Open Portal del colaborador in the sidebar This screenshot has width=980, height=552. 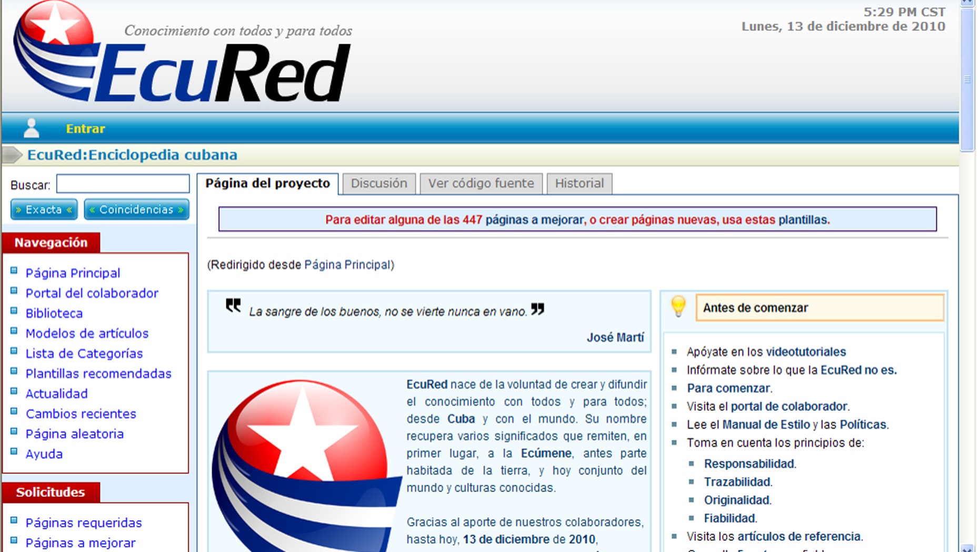tap(92, 293)
